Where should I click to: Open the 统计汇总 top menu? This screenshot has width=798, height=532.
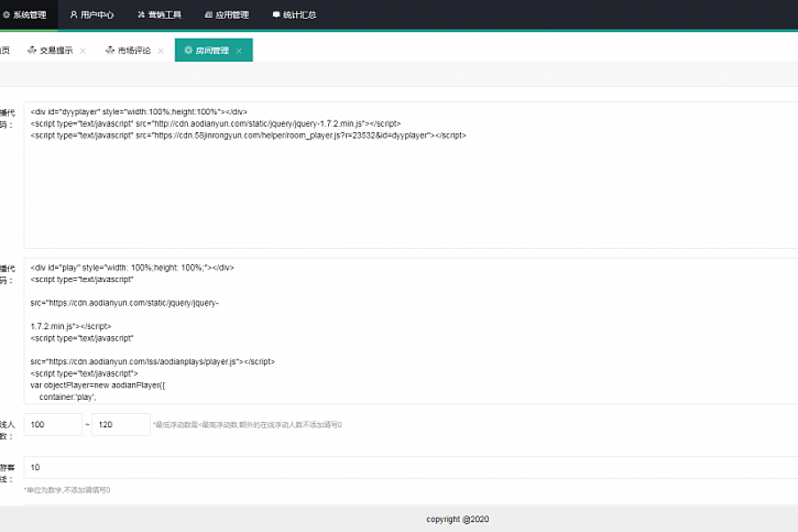(294, 15)
